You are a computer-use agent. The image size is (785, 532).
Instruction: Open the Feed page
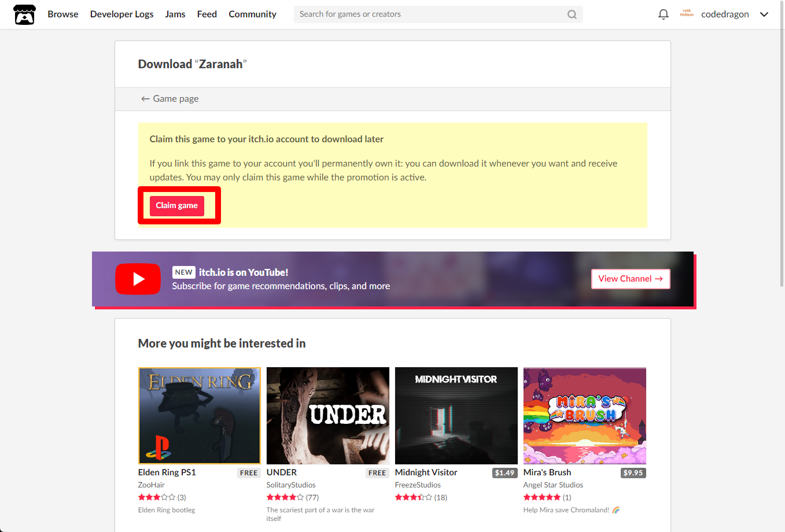point(207,14)
